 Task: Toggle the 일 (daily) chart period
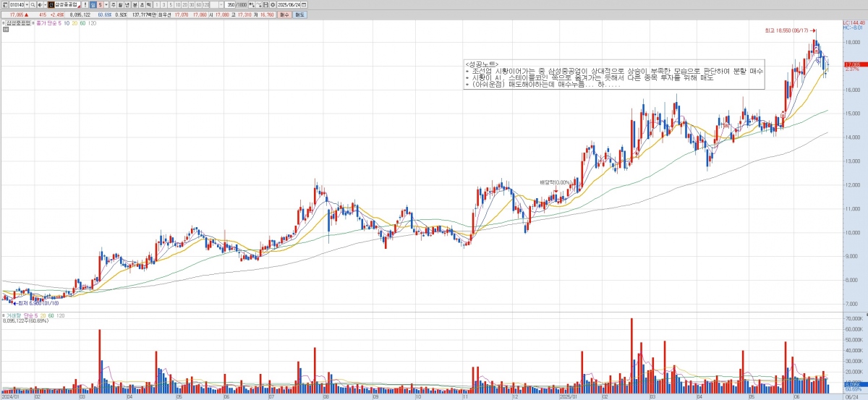coord(93,4)
